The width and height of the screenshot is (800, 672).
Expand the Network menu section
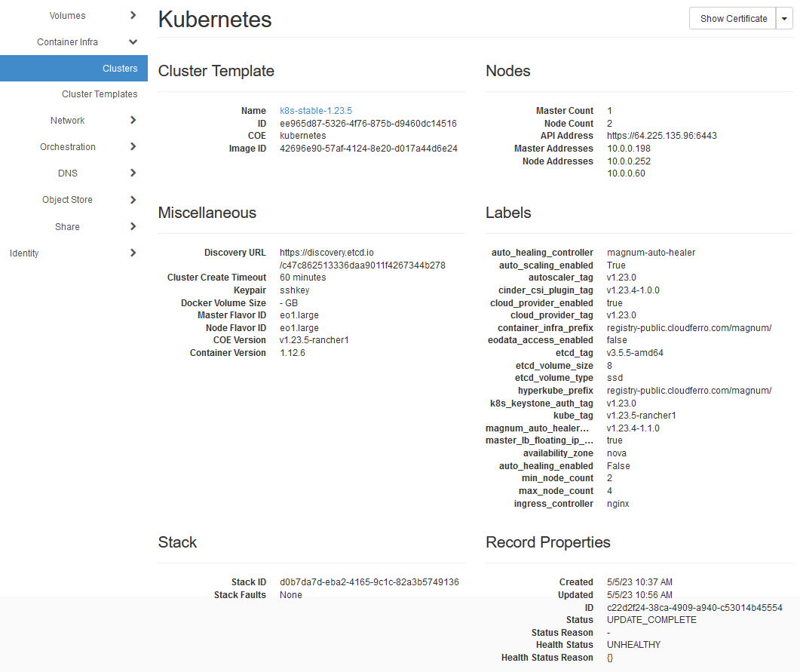(67, 121)
